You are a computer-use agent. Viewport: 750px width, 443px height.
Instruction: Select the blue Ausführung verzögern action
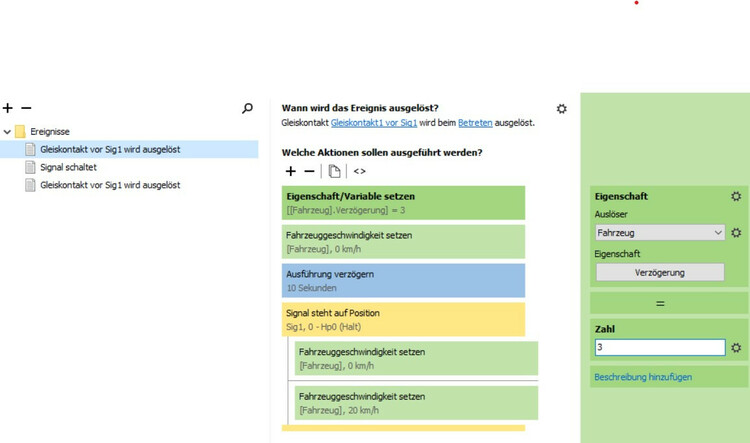(403, 280)
